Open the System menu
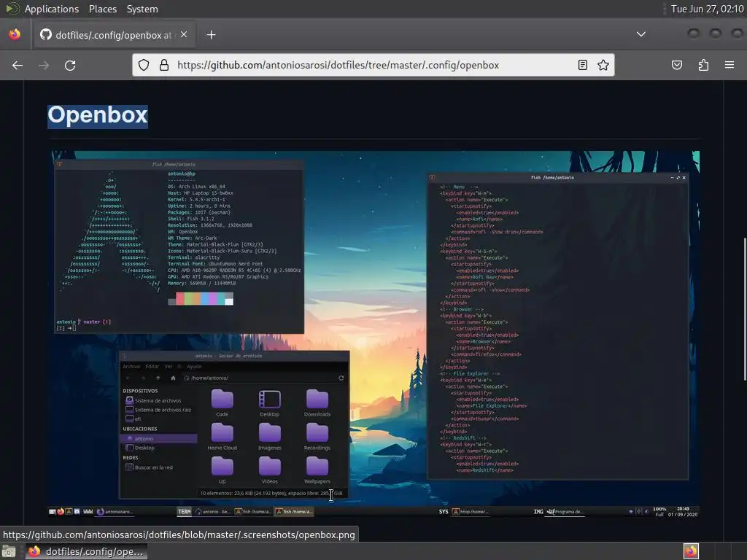Image resolution: width=747 pixels, height=560 pixels. (x=142, y=9)
